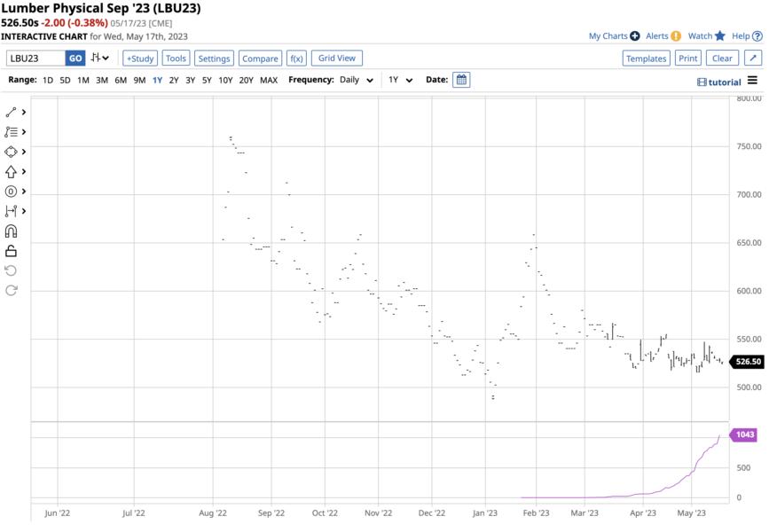Open Help question mark icon

[757, 36]
